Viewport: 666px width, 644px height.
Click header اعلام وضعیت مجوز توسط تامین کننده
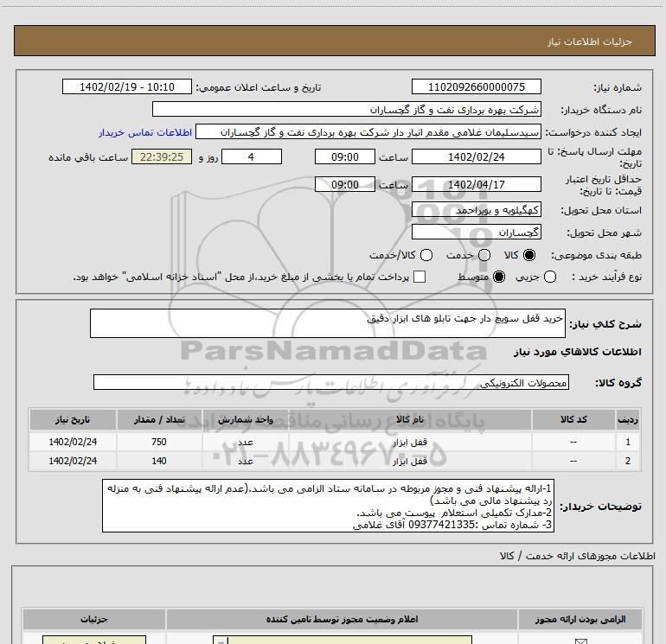coord(342,620)
